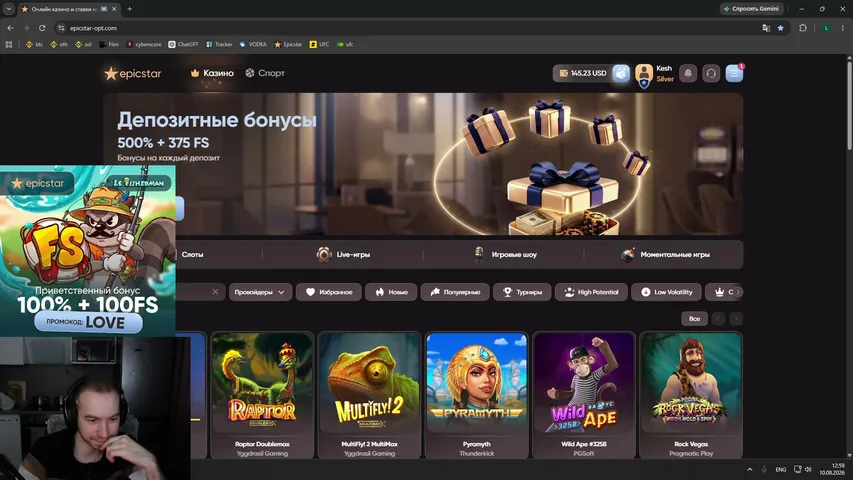Image resolution: width=853 pixels, height=480 pixels.
Task: Toggle the bookmark star icon
Action: 781,28
